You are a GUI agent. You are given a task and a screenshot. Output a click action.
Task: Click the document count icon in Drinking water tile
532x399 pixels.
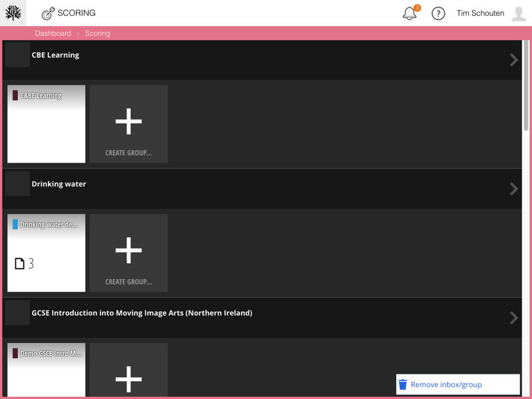click(20, 264)
